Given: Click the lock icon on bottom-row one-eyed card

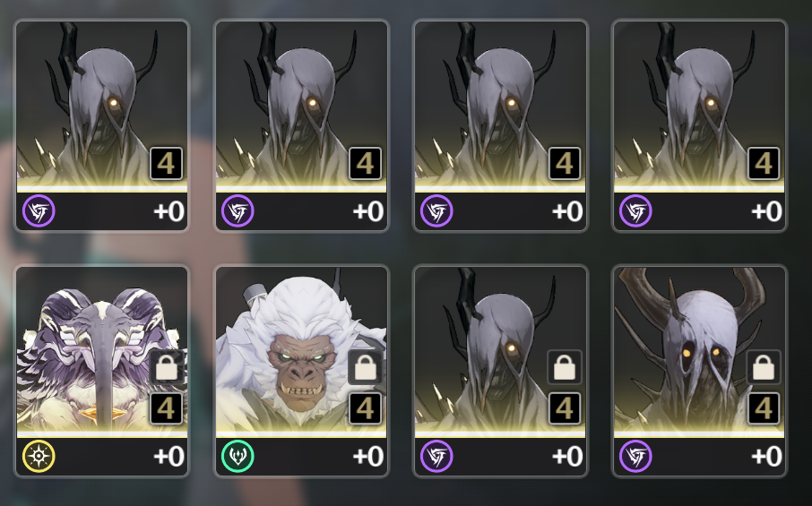Looking at the screenshot, I should pos(565,367).
